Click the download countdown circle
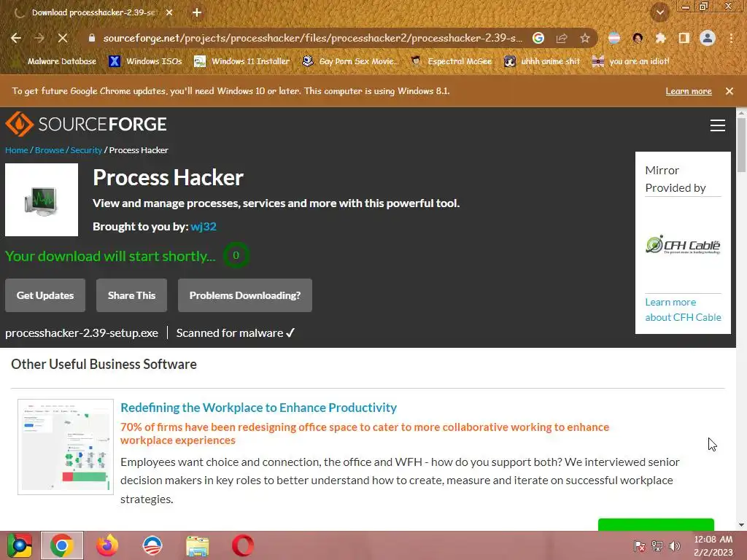Screen dimensions: 747x560 [x=236, y=255]
